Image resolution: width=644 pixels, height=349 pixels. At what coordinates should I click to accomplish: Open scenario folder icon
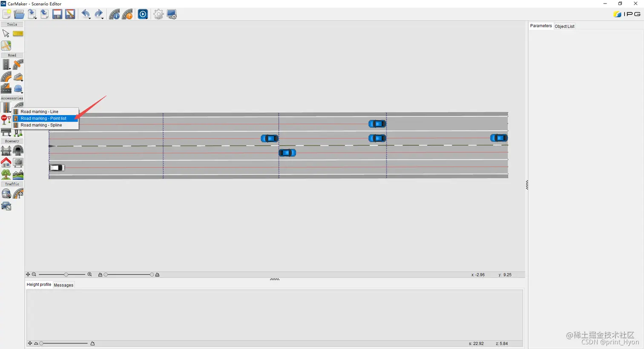pos(19,14)
